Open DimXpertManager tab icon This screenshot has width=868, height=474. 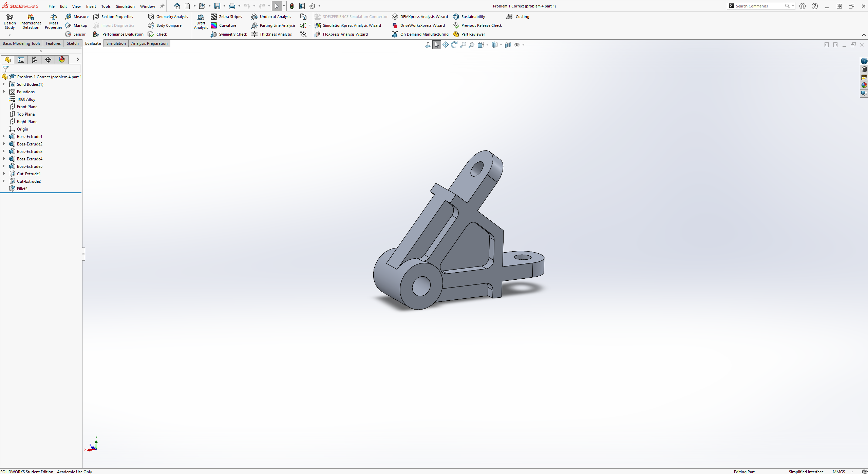[x=48, y=60]
